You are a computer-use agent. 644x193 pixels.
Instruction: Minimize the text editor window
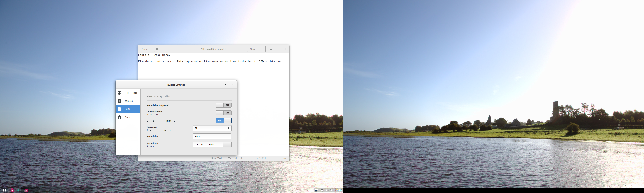[271, 49]
